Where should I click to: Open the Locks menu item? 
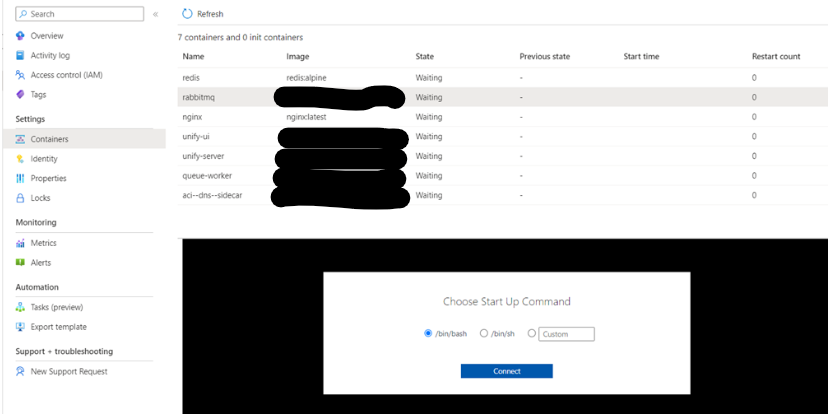coord(40,198)
